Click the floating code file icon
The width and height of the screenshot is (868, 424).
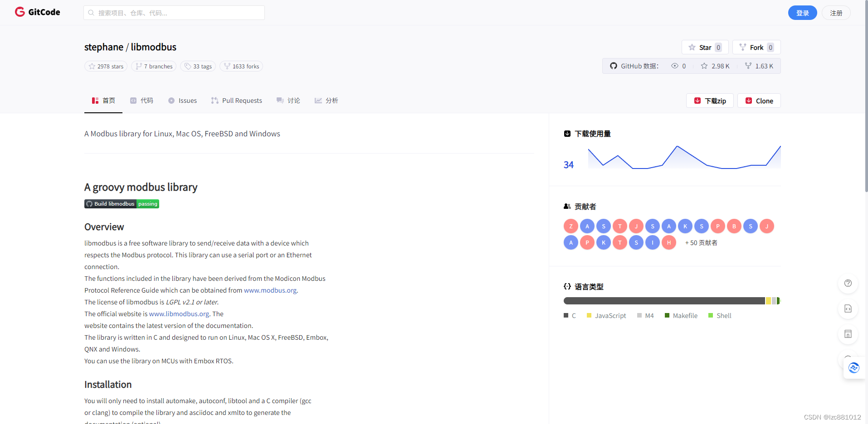(x=848, y=308)
